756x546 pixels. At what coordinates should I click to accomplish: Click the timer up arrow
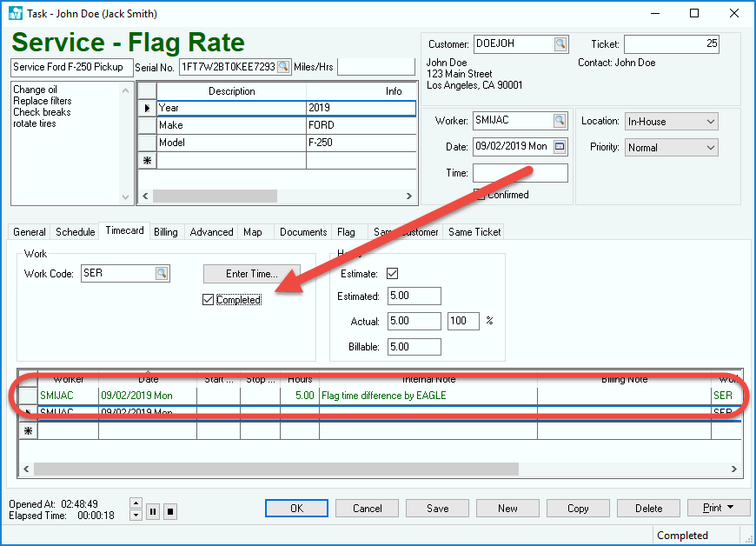tap(135, 503)
